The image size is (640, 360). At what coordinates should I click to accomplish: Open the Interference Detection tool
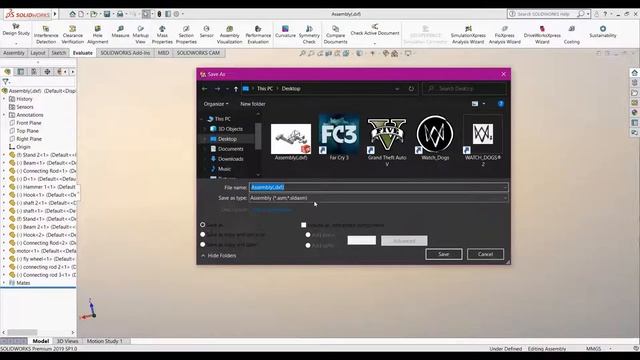pyautogui.click(x=46, y=35)
